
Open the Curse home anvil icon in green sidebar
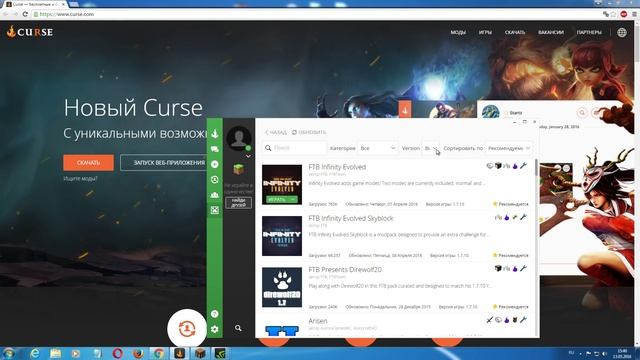(x=215, y=133)
